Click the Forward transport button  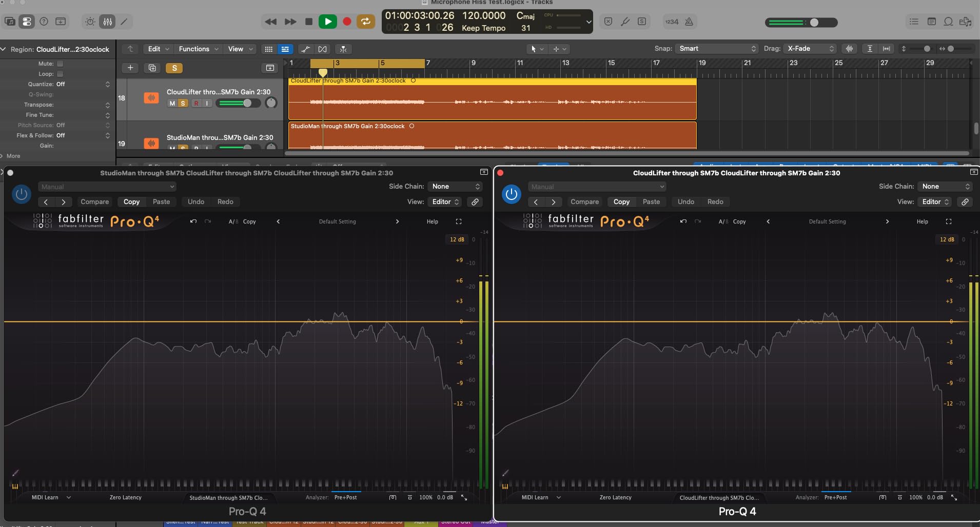[290, 22]
